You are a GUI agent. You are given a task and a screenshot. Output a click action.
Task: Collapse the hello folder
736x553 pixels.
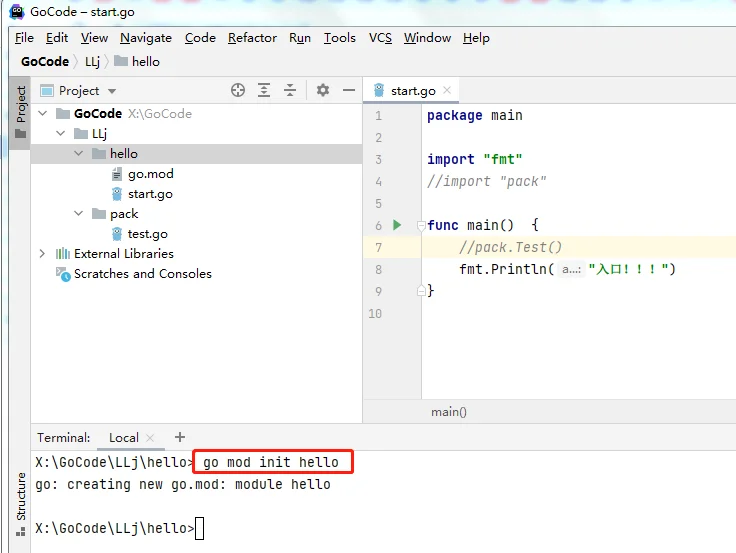78,153
